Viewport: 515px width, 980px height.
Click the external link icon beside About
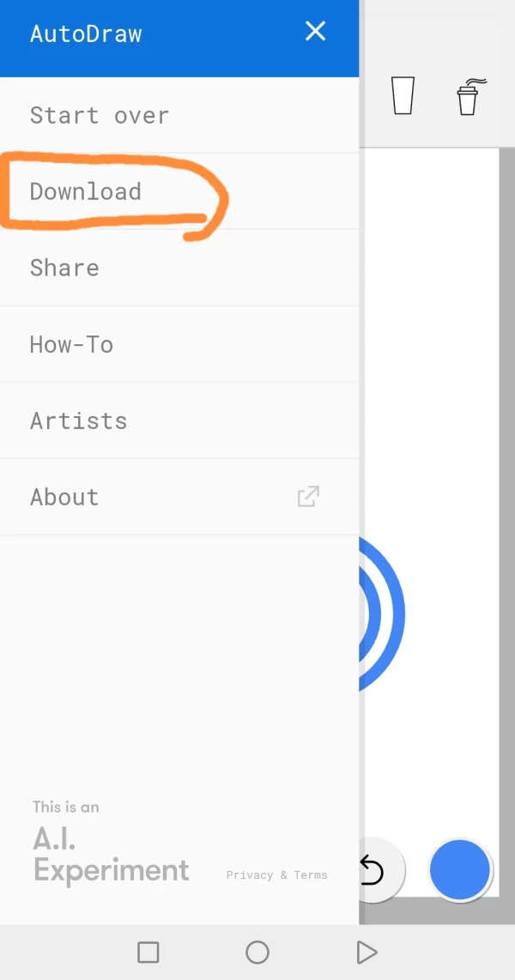coord(308,497)
